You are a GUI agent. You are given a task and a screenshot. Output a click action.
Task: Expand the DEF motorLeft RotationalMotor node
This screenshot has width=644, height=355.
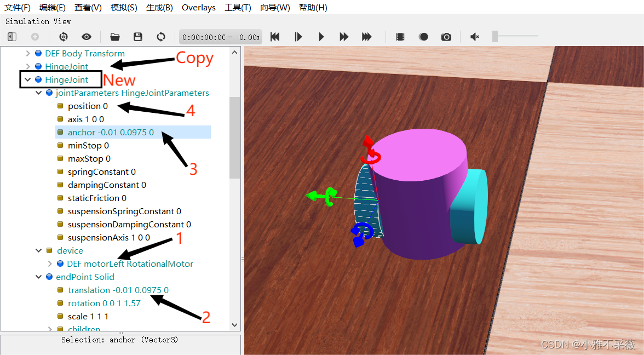point(50,264)
